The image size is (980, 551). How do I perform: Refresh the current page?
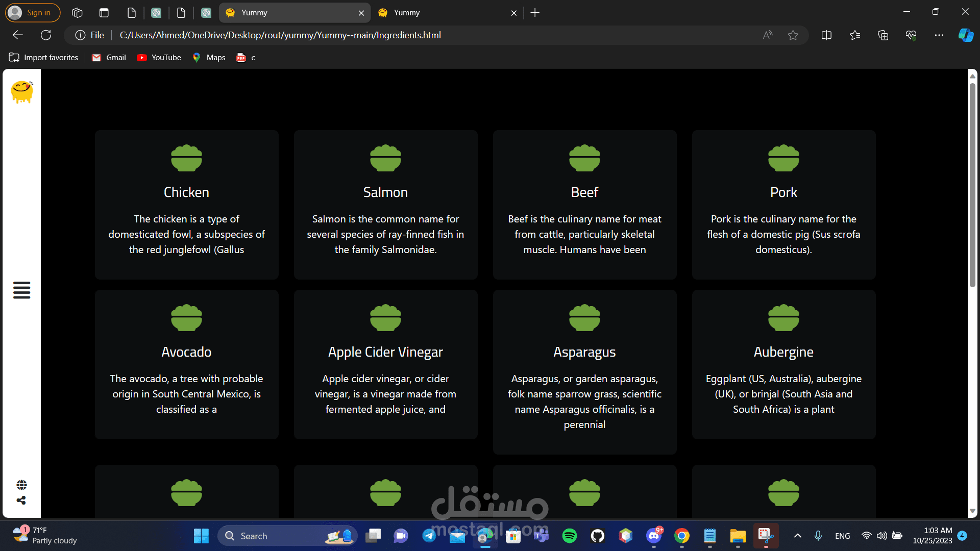point(46,35)
